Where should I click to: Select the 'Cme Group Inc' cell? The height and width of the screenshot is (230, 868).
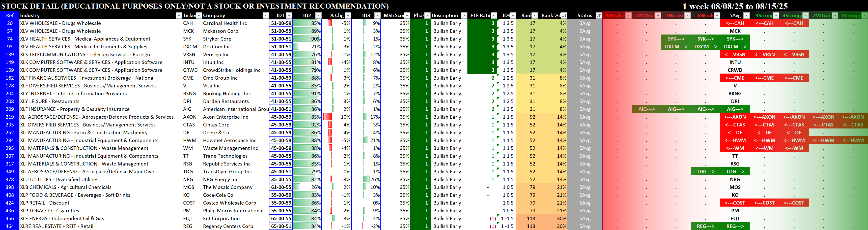coord(220,78)
